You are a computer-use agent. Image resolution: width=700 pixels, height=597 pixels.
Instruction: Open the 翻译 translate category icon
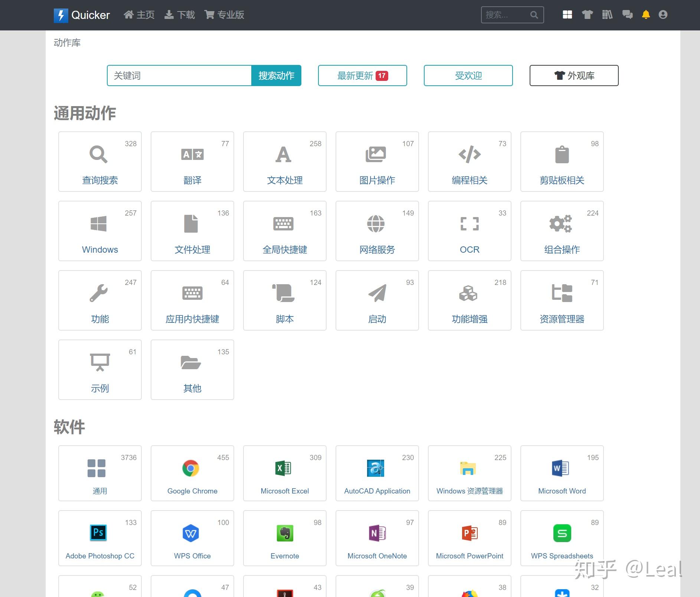pos(192,154)
